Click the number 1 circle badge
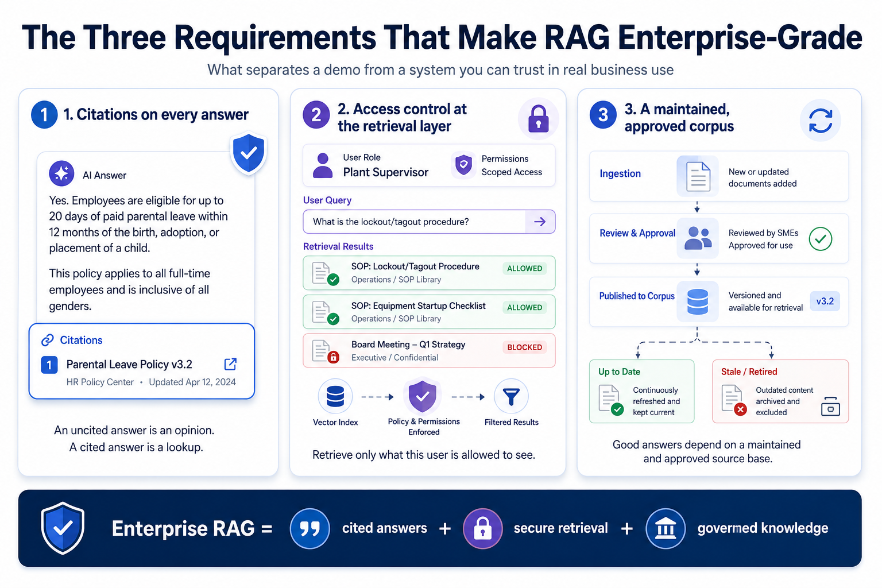Viewport: 882px width, 588px height. 44,114
